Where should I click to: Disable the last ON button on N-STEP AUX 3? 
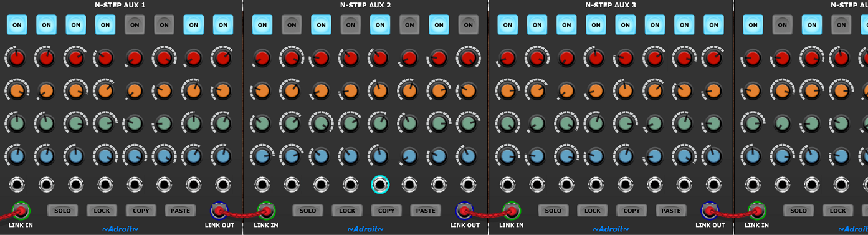click(x=713, y=25)
